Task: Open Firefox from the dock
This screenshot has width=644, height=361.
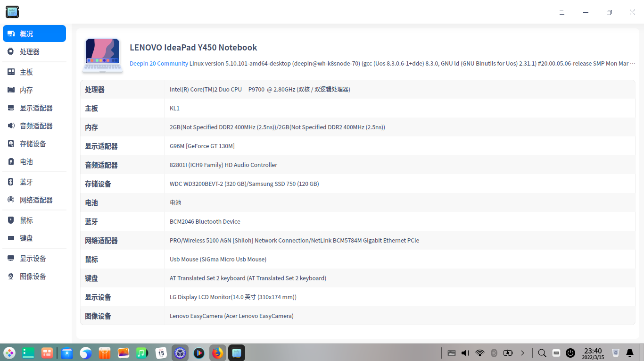Action: 217,353
